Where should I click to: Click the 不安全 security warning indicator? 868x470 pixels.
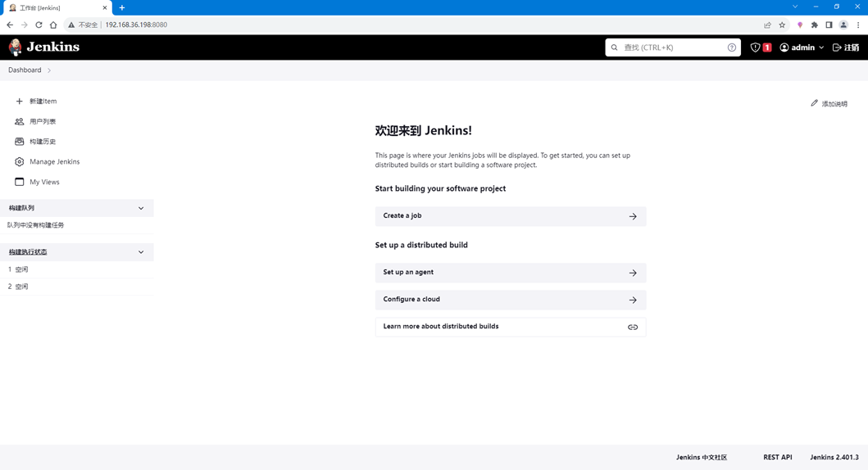point(83,25)
